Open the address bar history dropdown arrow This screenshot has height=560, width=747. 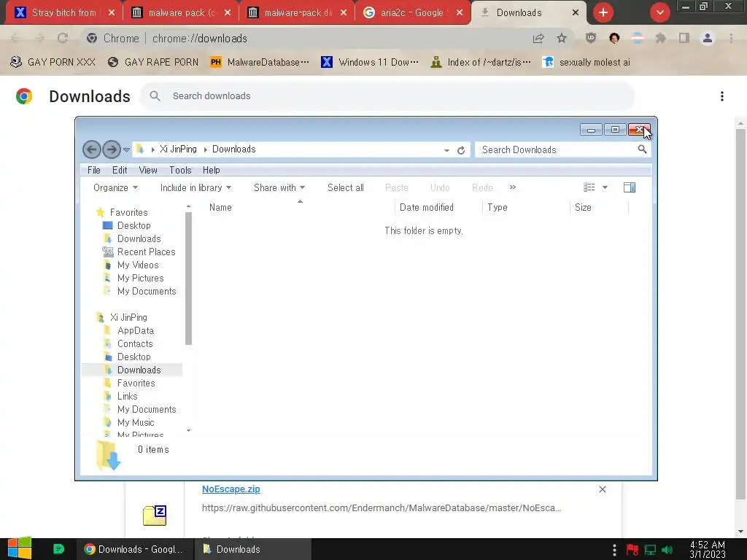(446, 150)
